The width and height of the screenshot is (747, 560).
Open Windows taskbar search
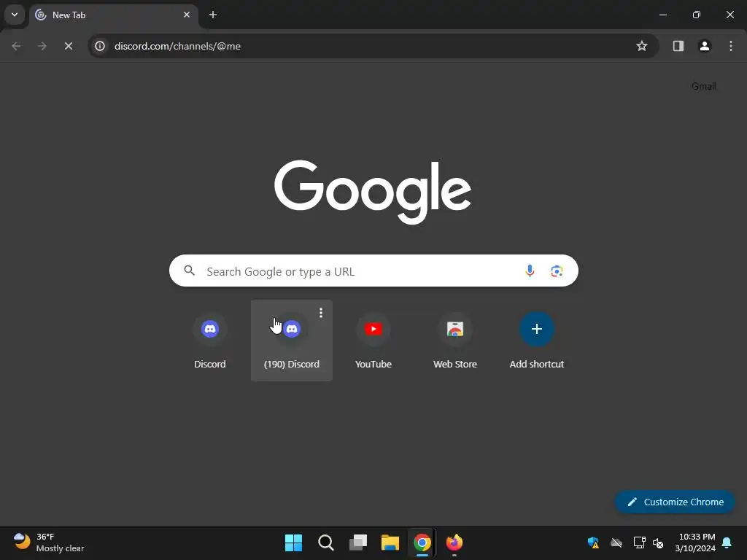326,542
